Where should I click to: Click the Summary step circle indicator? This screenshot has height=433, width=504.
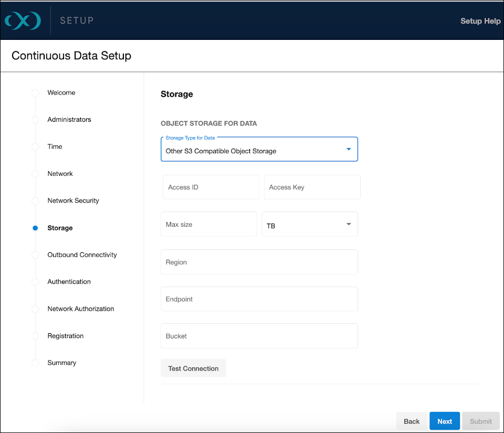tap(35, 363)
